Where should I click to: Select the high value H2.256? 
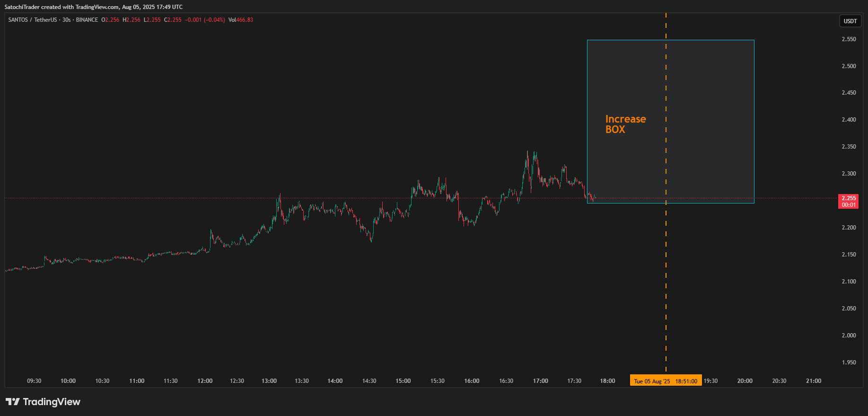[132, 20]
